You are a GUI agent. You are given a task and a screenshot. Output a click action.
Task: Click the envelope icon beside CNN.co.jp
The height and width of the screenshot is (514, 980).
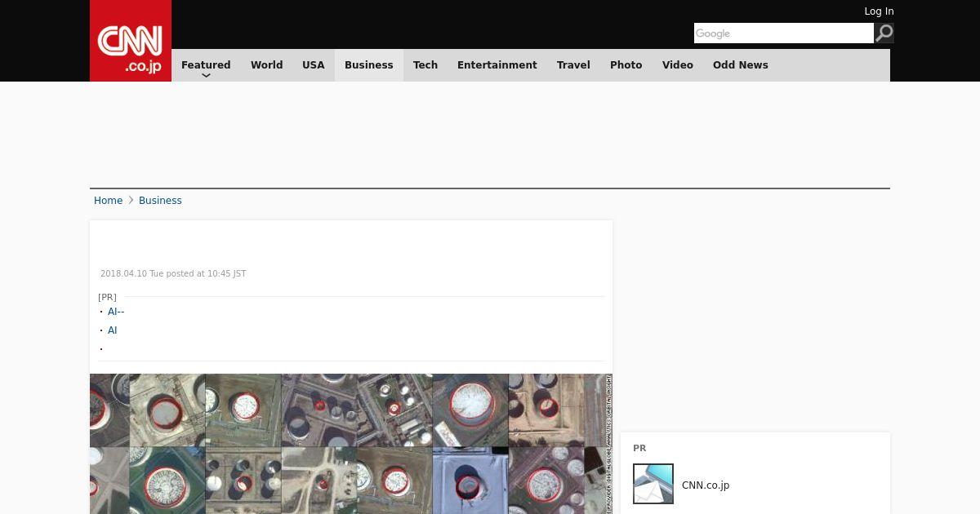click(653, 484)
